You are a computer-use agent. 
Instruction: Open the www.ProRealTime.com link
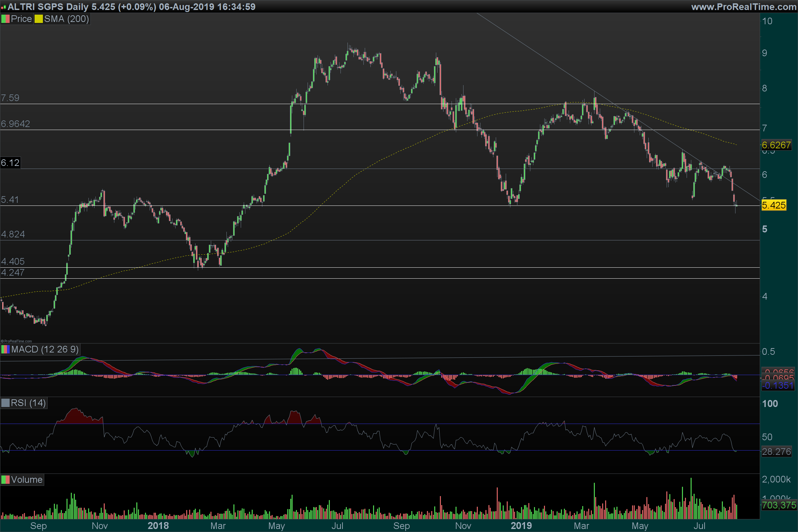click(743, 7)
